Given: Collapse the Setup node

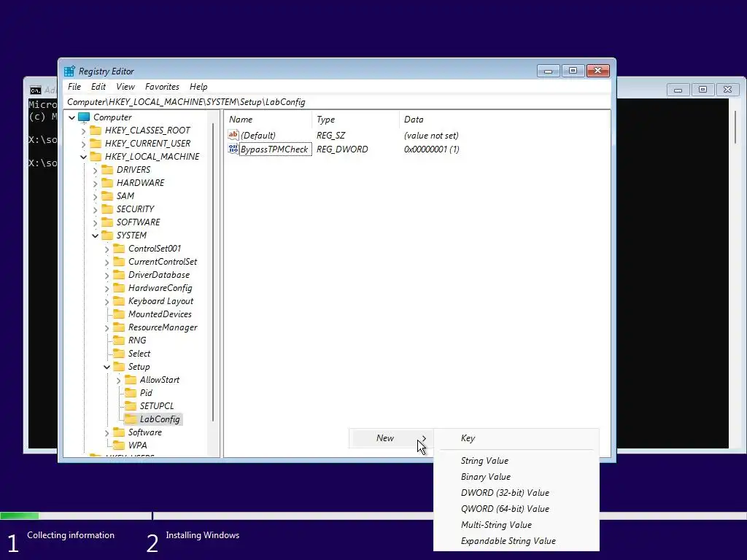Looking at the screenshot, I should point(107,367).
